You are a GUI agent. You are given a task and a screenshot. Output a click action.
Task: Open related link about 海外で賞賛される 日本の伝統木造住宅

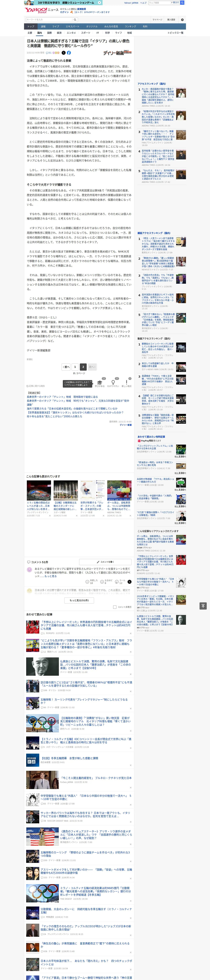click(72, 409)
